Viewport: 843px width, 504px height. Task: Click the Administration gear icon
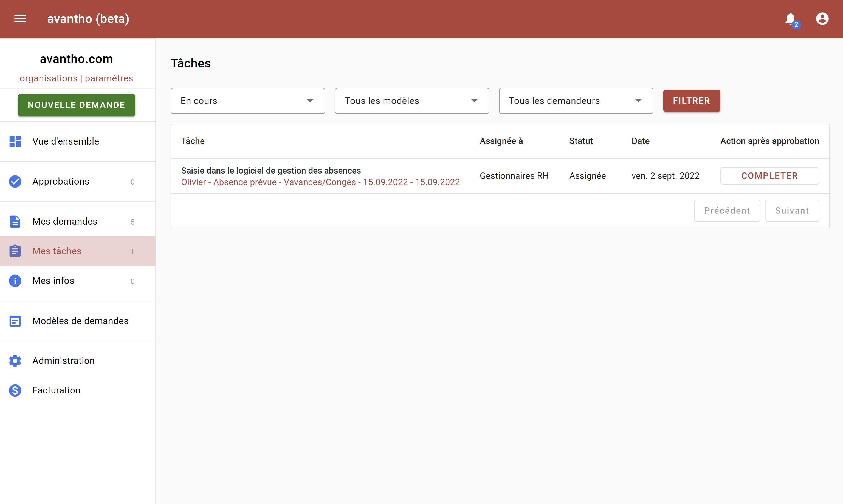[15, 361]
